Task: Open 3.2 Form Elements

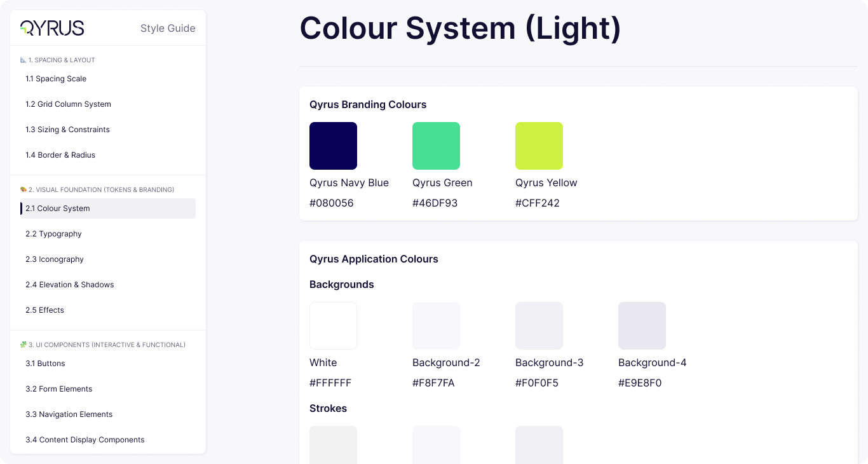Action: pos(108,389)
